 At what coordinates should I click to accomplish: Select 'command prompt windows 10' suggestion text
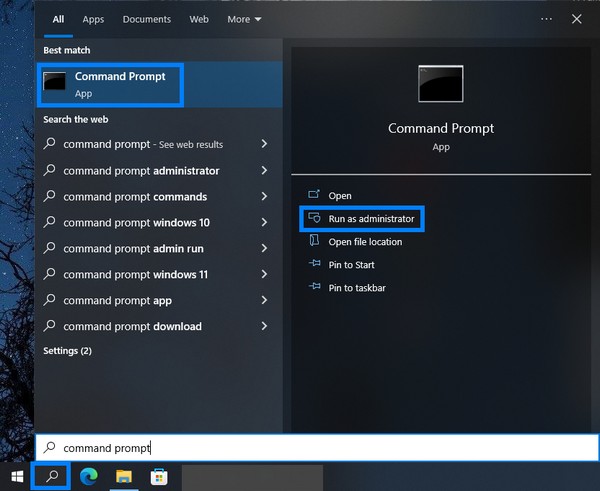[137, 223]
